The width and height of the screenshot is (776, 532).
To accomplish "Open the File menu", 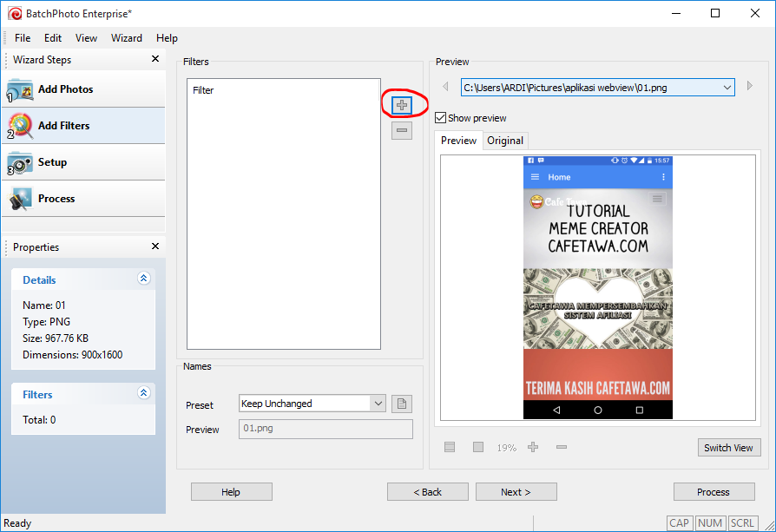I will (23, 38).
